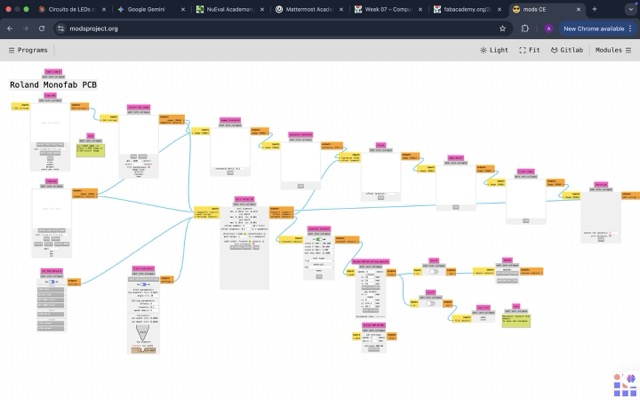The height and width of the screenshot is (400, 640).
Task: Click the green note under save file
Action: pyautogui.click(x=516, y=321)
